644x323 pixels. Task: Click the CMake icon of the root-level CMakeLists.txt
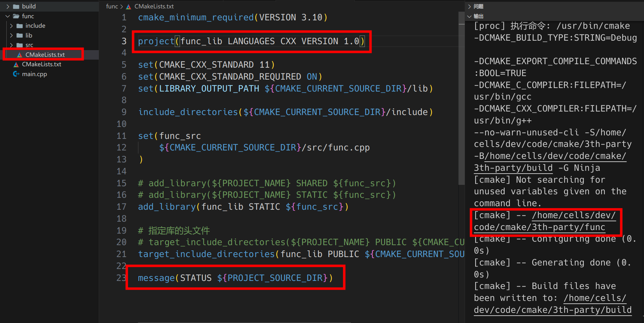16,65
